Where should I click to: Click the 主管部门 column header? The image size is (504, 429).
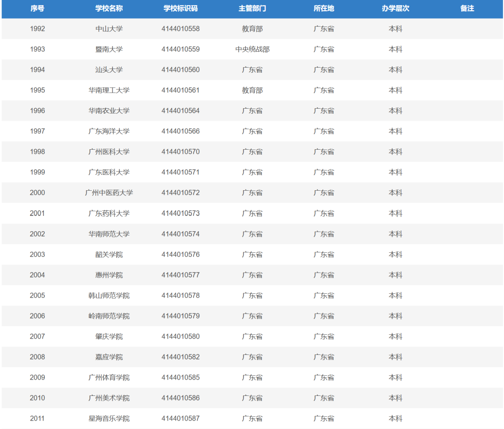(252, 8)
